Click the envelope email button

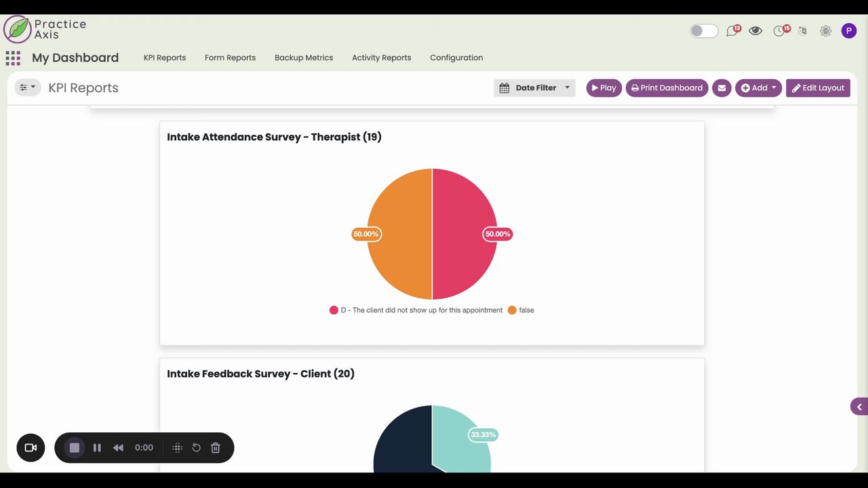722,87
